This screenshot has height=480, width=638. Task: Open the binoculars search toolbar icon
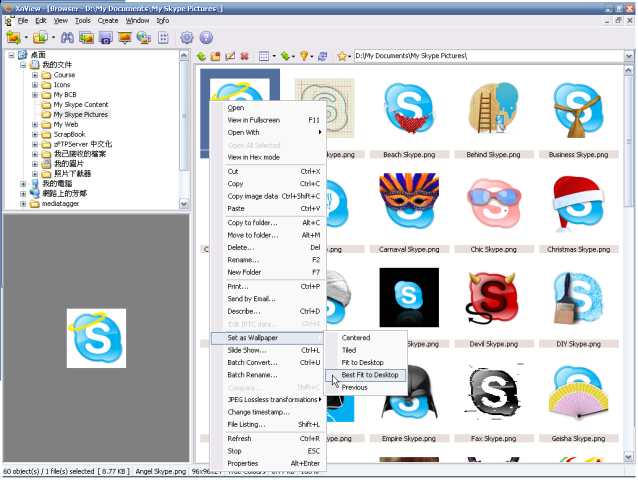tap(67, 38)
